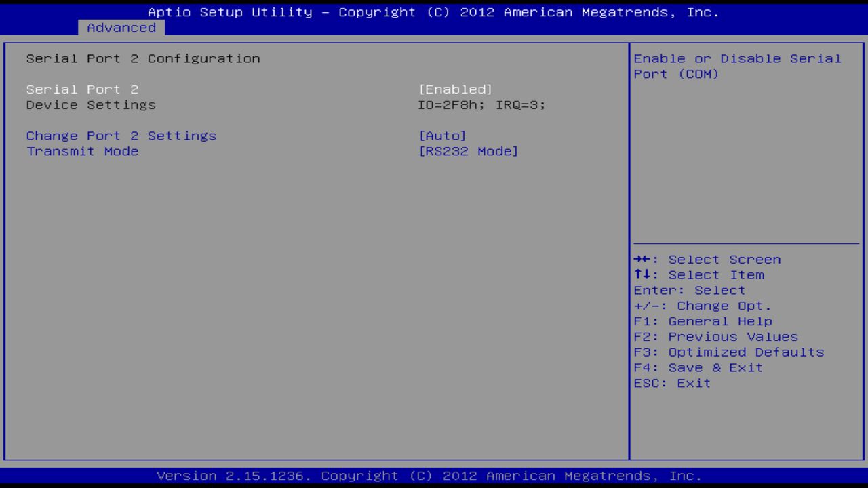
Task: Toggle Transmit Mode to a different serial mode
Action: [469, 150]
